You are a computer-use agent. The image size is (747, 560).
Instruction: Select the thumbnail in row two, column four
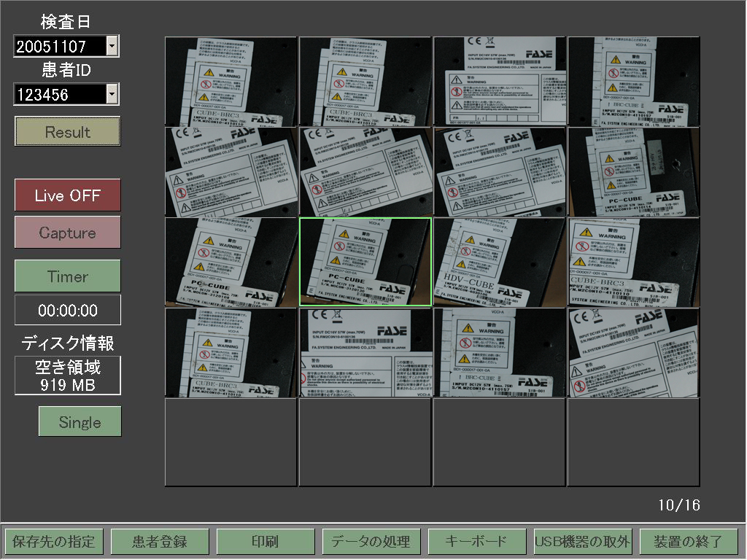tap(634, 172)
